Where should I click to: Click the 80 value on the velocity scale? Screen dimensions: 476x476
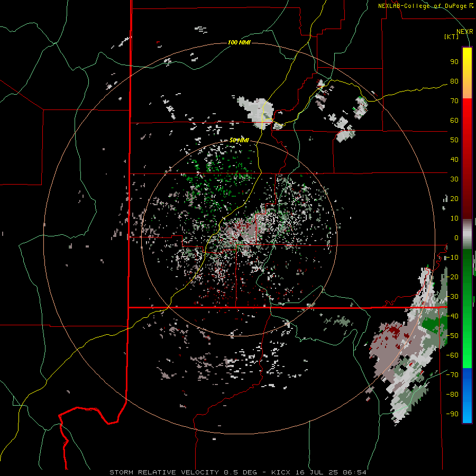coord(454,81)
